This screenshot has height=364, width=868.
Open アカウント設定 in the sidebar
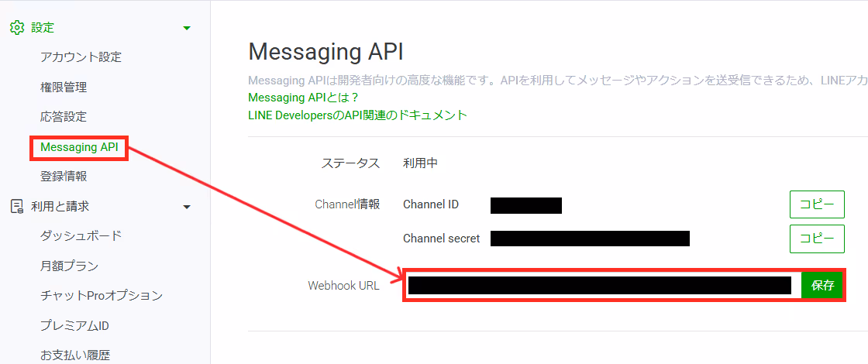pyautogui.click(x=81, y=57)
